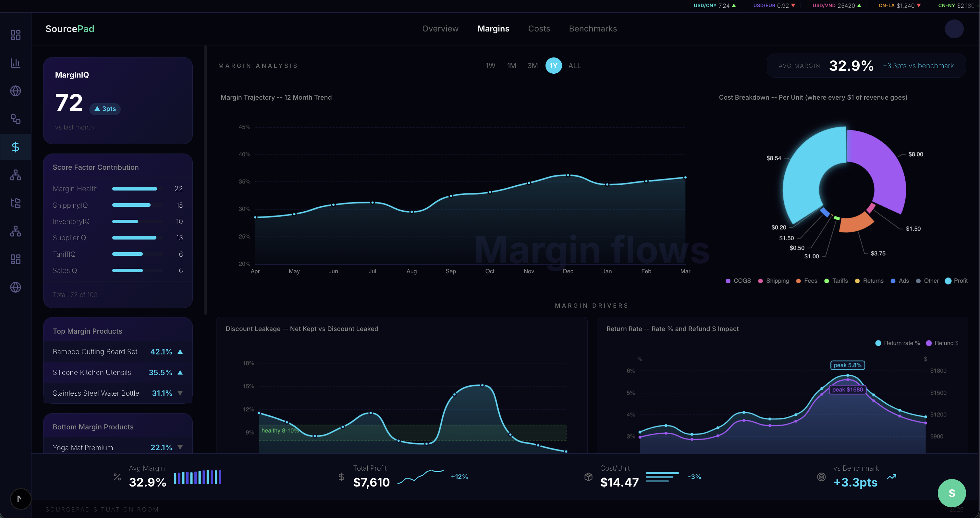Expand the Bamboo Cutting Board Set row arrow
The image size is (980, 518).
coord(180,352)
